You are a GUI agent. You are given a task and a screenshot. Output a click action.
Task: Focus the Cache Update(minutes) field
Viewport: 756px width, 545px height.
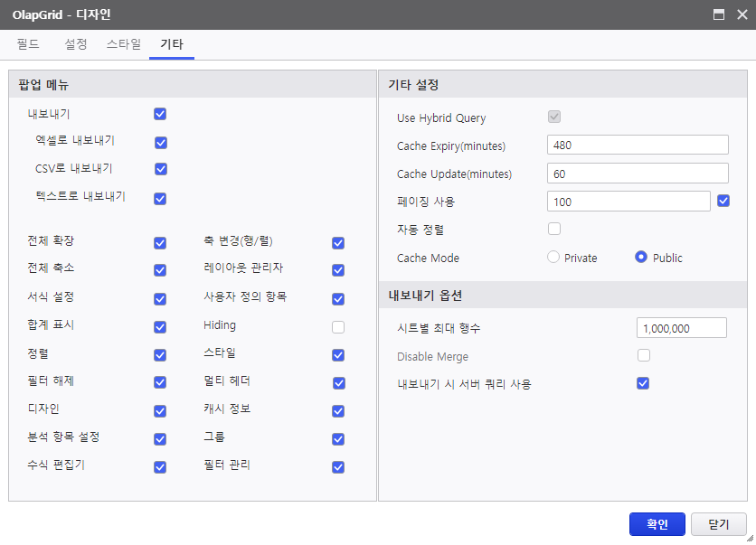click(x=638, y=173)
